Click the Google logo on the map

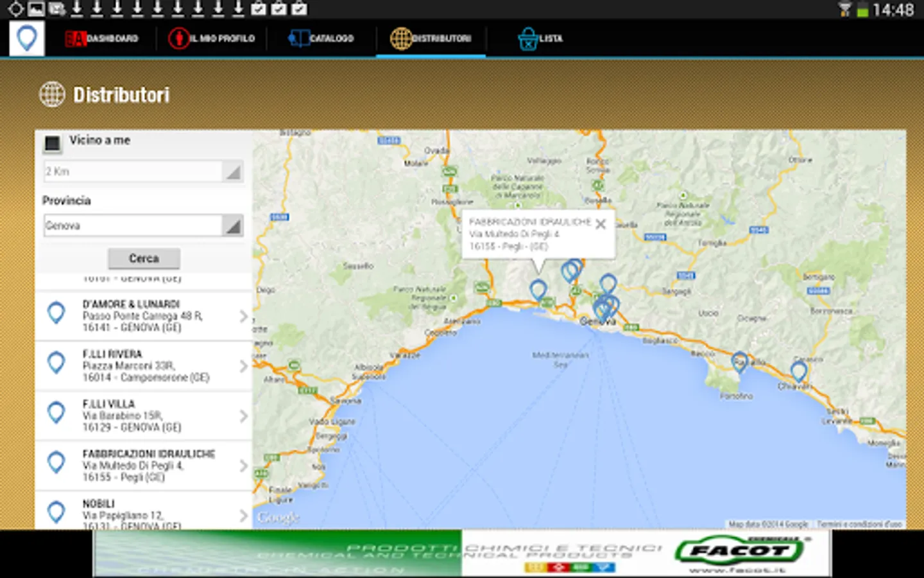click(278, 518)
